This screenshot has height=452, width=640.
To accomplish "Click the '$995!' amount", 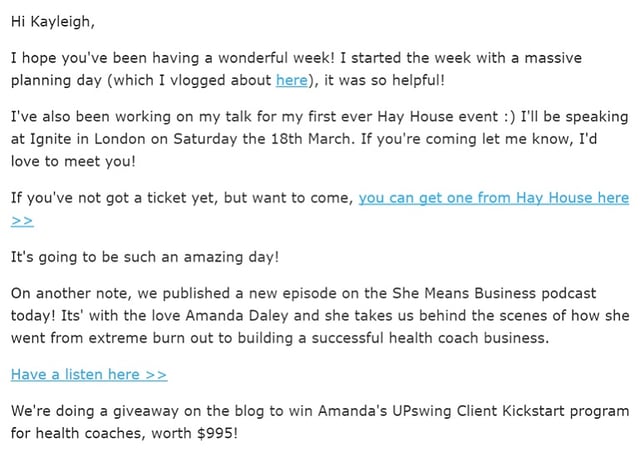I will click(x=217, y=433).
